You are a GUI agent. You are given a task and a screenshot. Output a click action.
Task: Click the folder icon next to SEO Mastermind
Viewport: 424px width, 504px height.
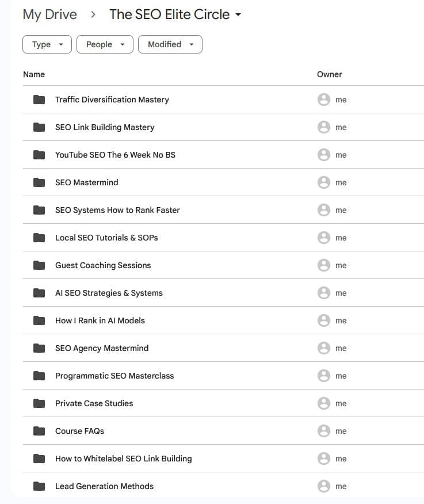(x=39, y=182)
